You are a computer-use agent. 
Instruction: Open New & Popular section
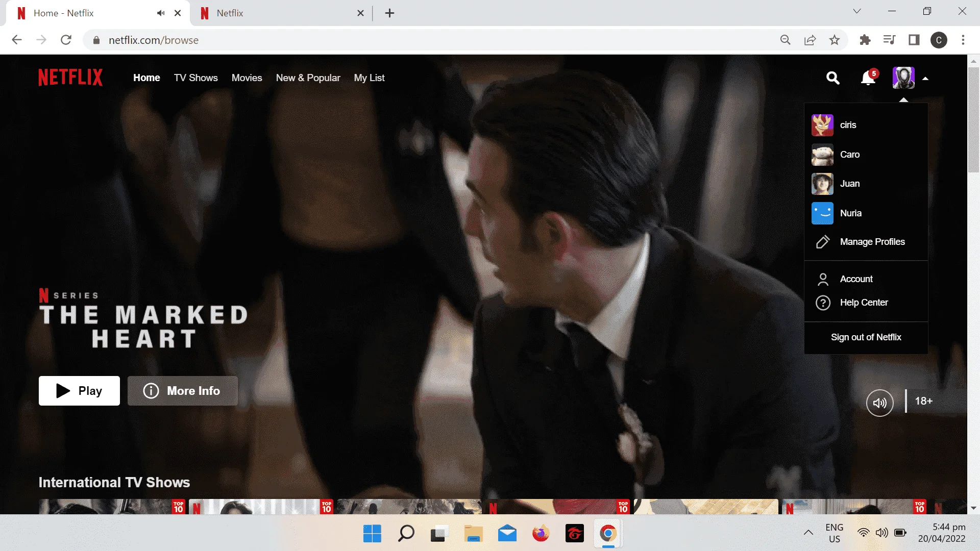coord(308,78)
